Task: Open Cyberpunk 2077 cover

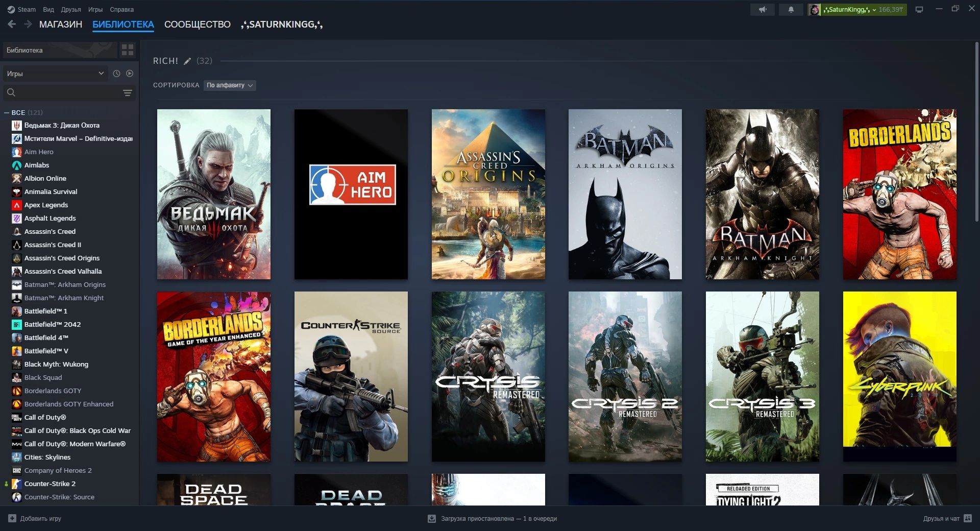Action: (x=900, y=376)
